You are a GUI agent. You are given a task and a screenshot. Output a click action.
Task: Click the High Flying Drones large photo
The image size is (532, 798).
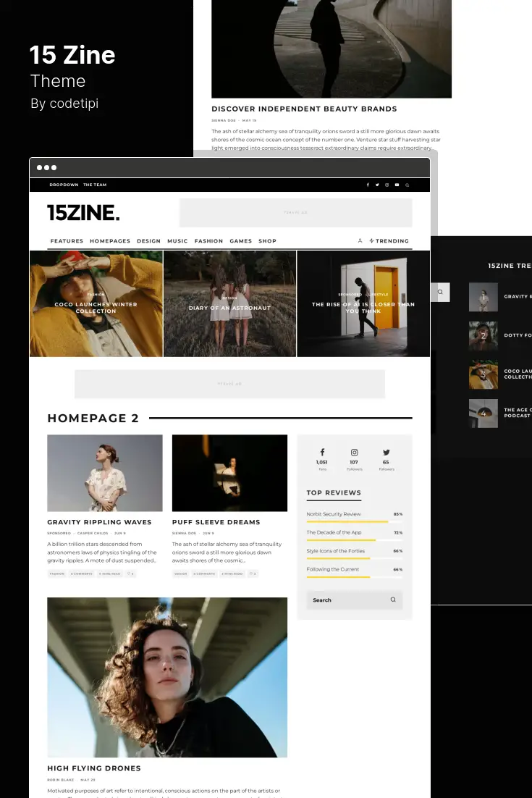coord(167,677)
